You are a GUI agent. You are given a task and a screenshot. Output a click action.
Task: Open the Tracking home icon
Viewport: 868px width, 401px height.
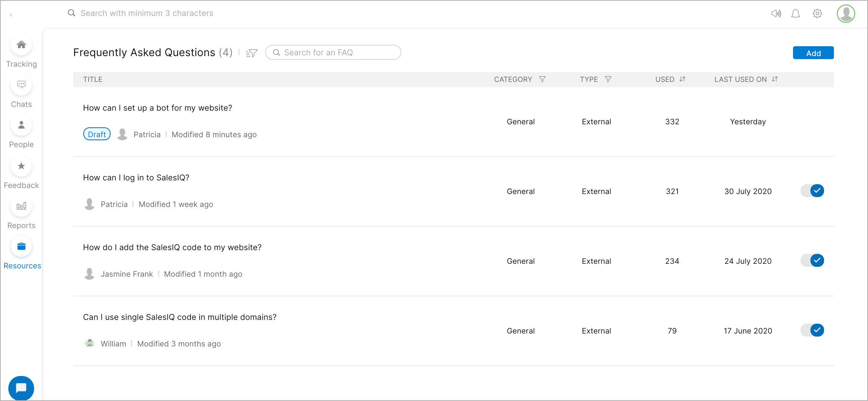coord(21,45)
